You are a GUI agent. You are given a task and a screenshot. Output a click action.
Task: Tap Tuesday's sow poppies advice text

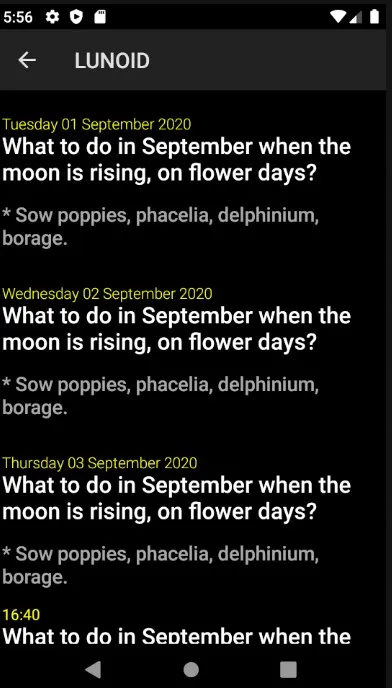[x=161, y=227]
